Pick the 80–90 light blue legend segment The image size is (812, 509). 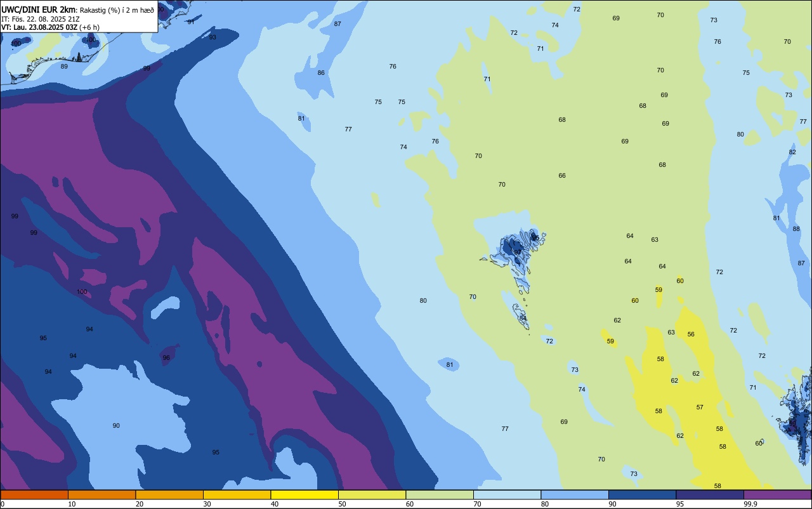click(575, 494)
